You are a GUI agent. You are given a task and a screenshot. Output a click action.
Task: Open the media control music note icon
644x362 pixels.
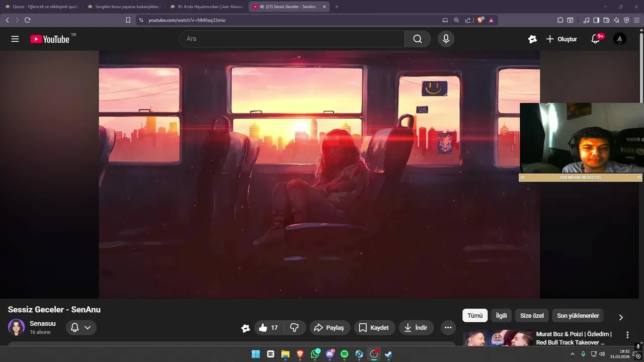click(586, 20)
